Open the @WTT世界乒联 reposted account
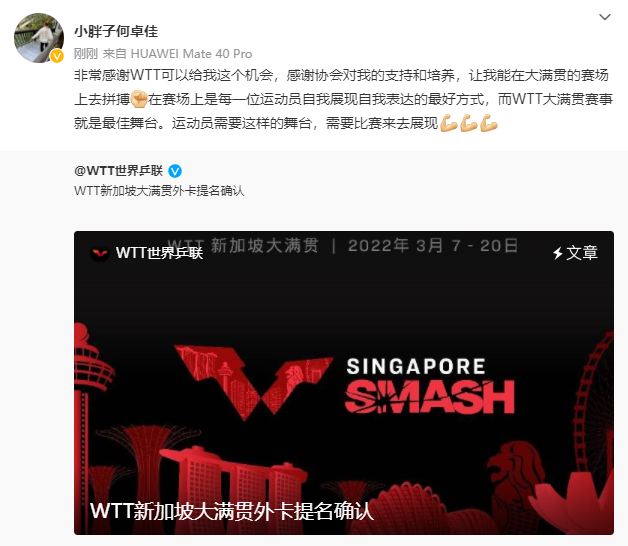The image size is (628, 546). 119,171
